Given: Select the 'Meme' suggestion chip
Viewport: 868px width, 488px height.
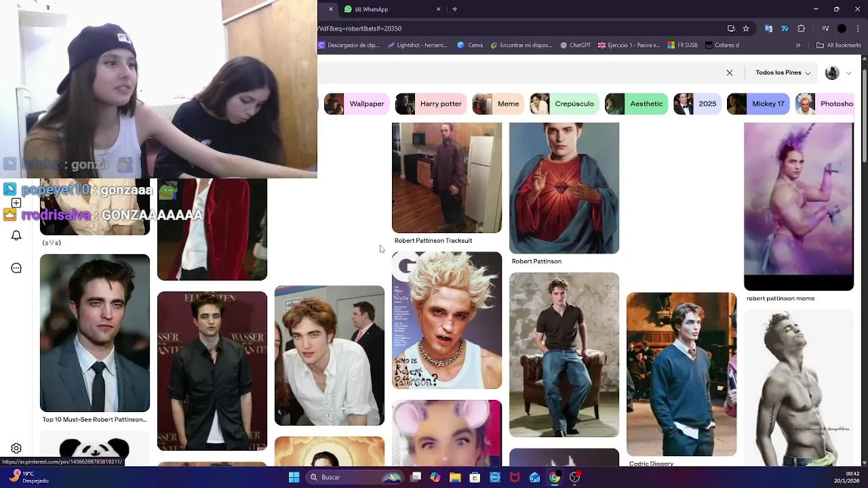Looking at the screenshot, I should click(x=498, y=104).
